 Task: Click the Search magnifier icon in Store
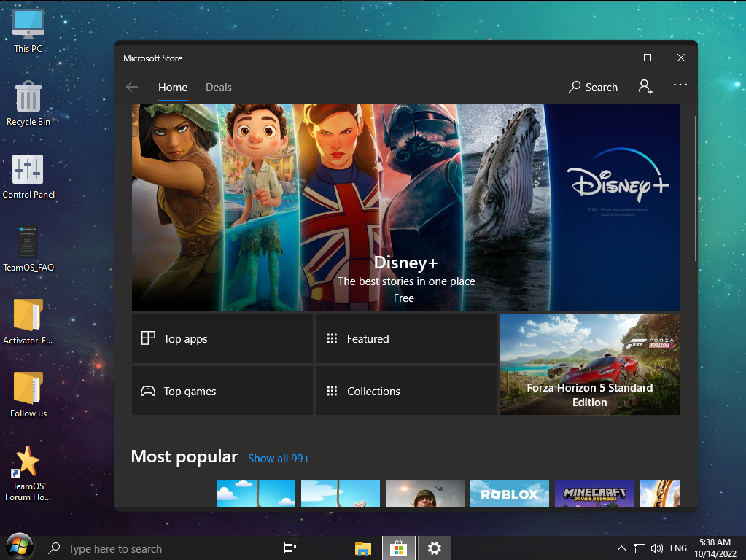(575, 87)
